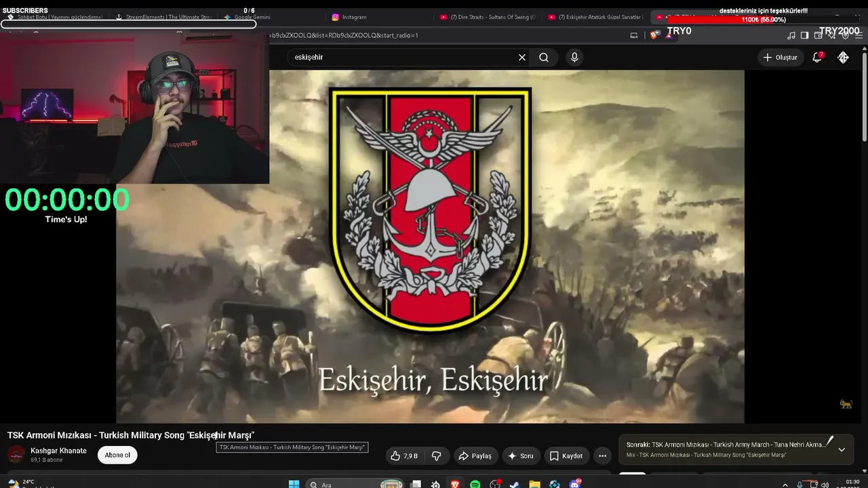Dislike the video with thumbs down
Image resolution: width=868 pixels, height=488 pixels.
(x=436, y=456)
